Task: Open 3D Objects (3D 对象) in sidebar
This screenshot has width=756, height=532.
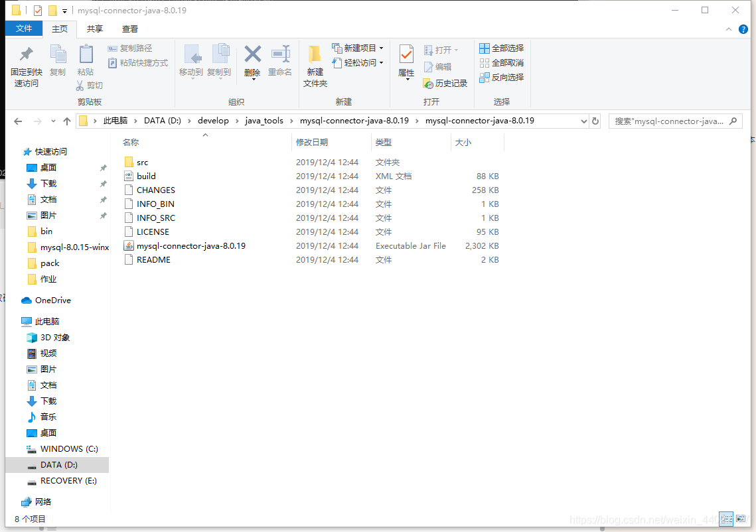Action: pyautogui.click(x=55, y=338)
